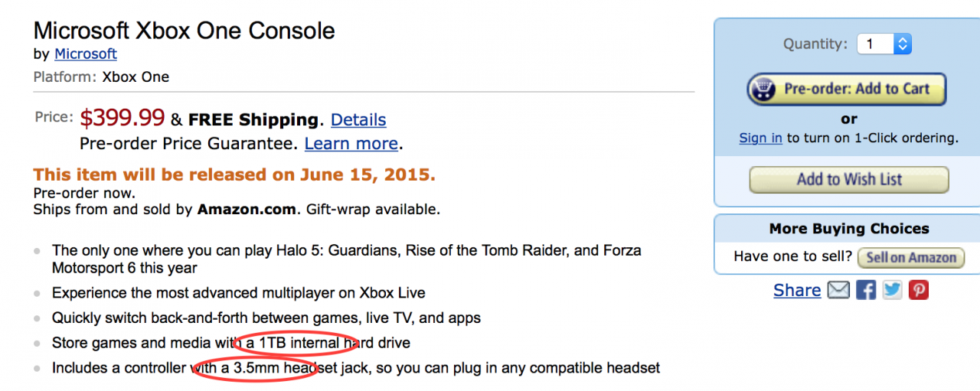
Task: Click Sign in to enable 1-Click ordering
Action: [760, 138]
